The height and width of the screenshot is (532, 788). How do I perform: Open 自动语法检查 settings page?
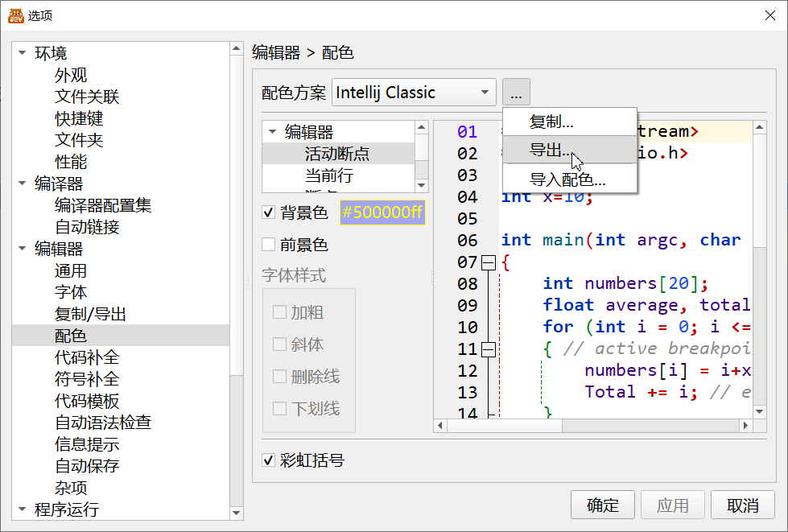point(103,423)
